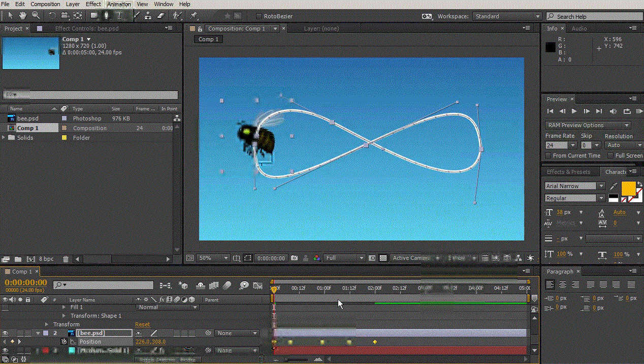
Task: Click Reset next to Transform
Action: point(142,324)
